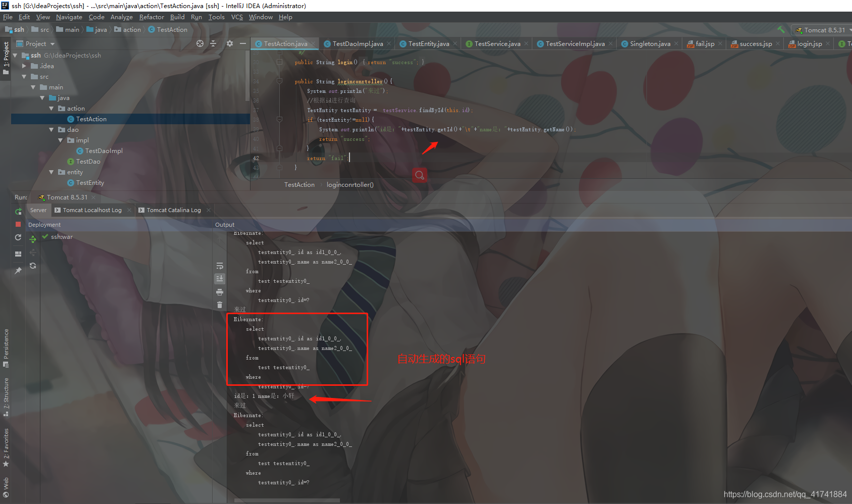The width and height of the screenshot is (852, 504).
Task: Open the Web tool window side tab
Action: coord(6,487)
